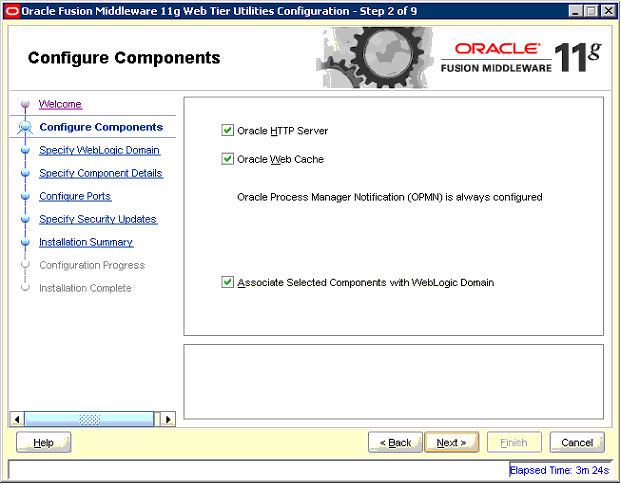The image size is (621, 485).
Task: Click the Oracle Fusion Middleware 11g logo
Action: 521,58
